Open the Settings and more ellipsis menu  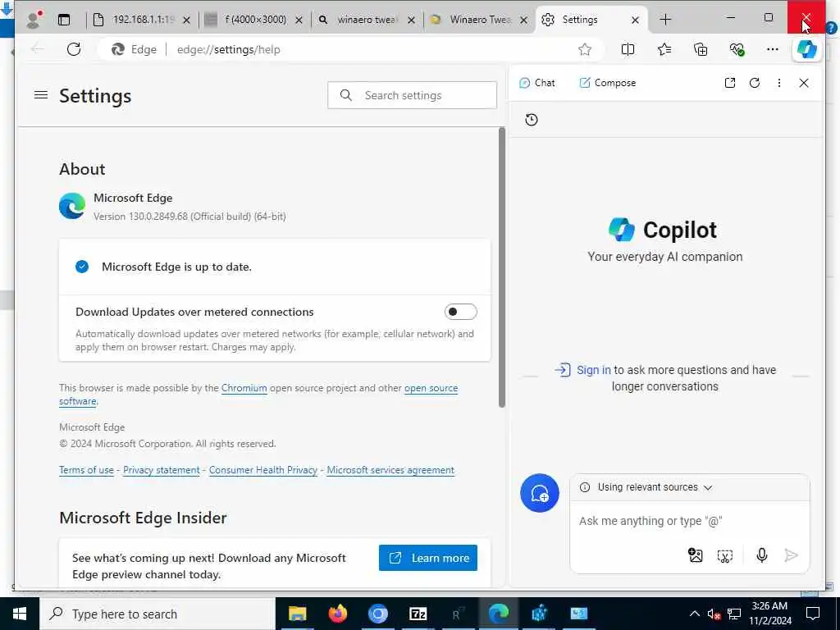773,49
